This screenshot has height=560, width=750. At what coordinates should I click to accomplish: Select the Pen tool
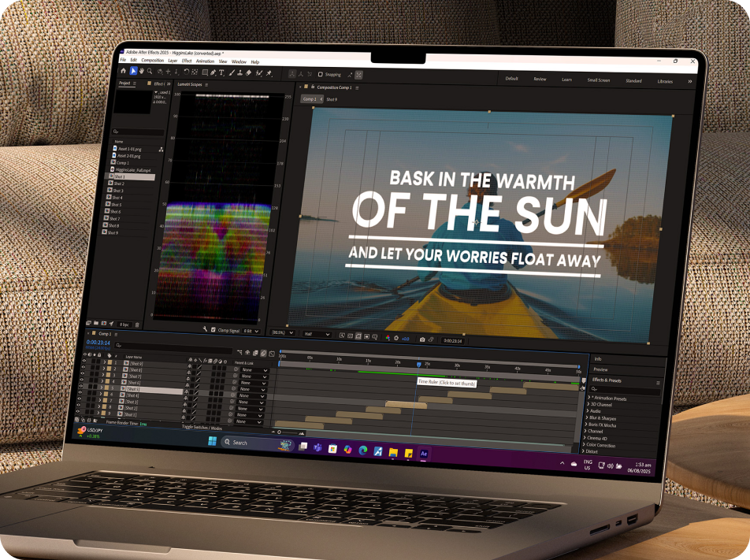pos(213,72)
